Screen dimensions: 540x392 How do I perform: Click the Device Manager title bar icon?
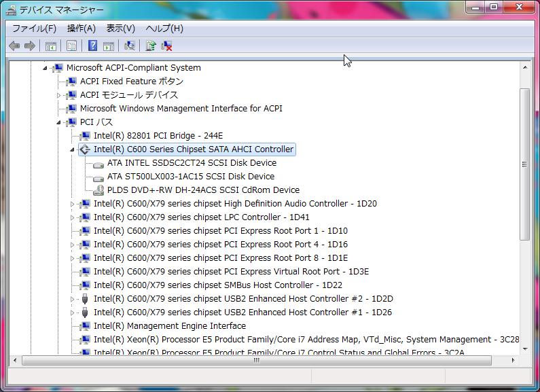(x=11, y=10)
